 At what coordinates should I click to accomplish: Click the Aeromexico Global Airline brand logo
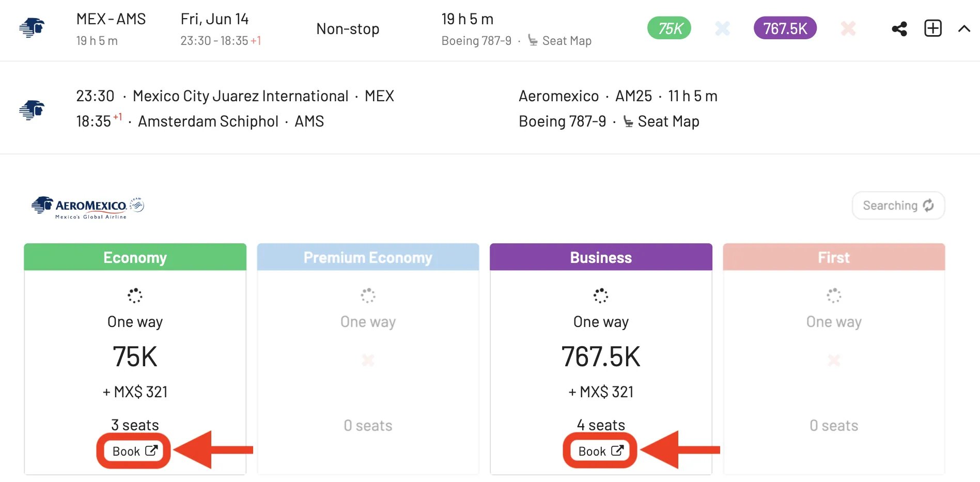point(88,208)
